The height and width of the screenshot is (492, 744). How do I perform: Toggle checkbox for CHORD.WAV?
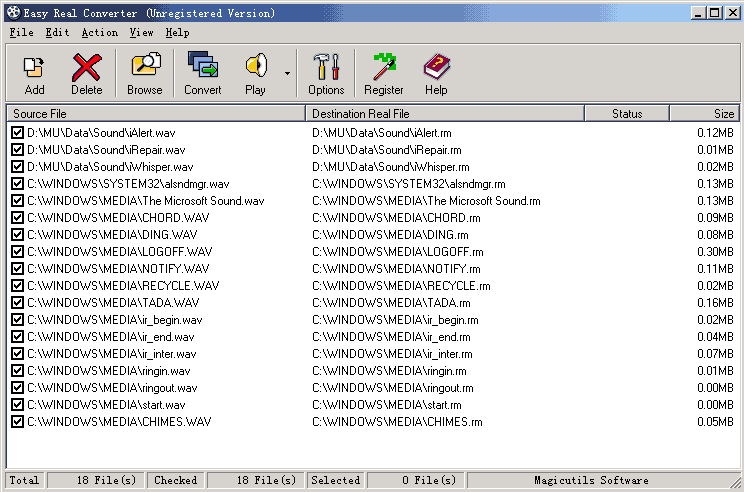click(x=17, y=218)
